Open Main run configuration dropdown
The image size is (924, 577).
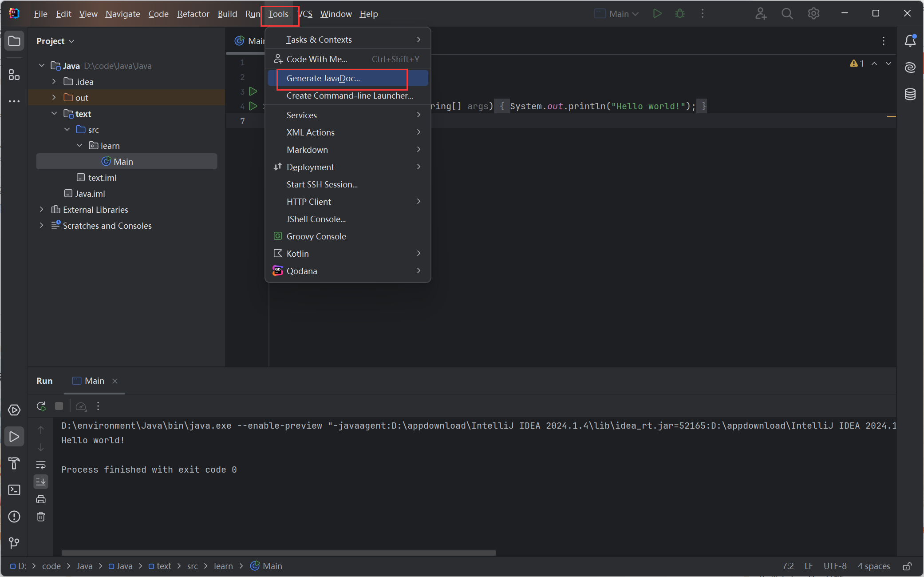pos(617,14)
